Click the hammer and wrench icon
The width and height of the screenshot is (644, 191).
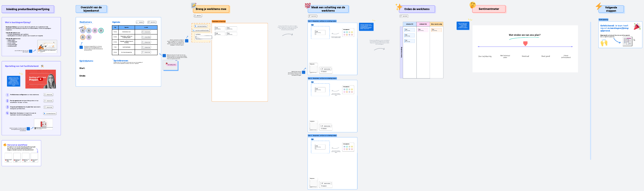pyautogui.click(x=42, y=66)
